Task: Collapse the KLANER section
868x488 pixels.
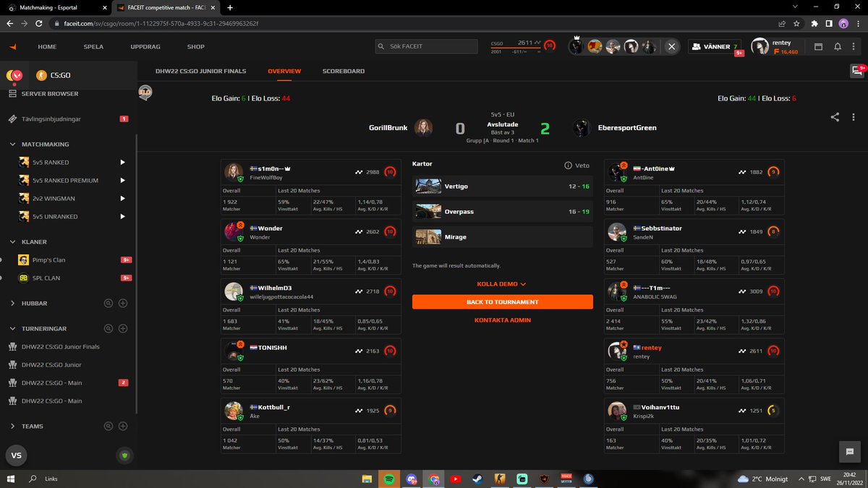Action: pyautogui.click(x=13, y=242)
